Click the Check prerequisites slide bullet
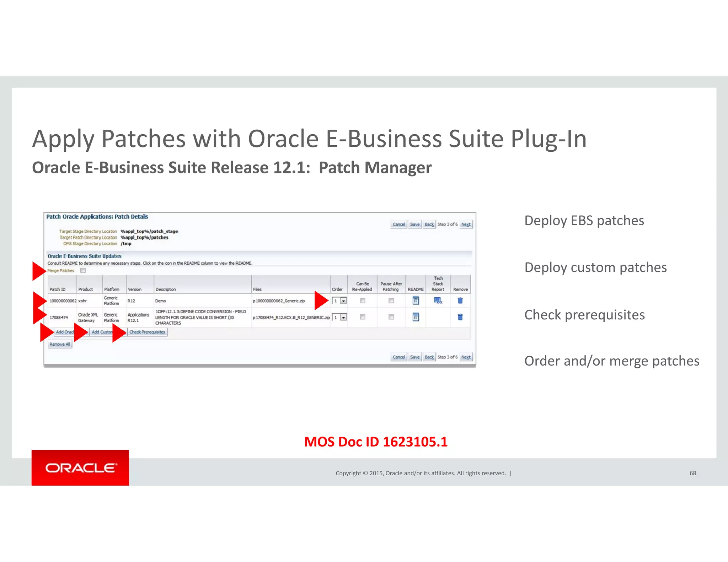The image size is (728, 562). click(584, 315)
